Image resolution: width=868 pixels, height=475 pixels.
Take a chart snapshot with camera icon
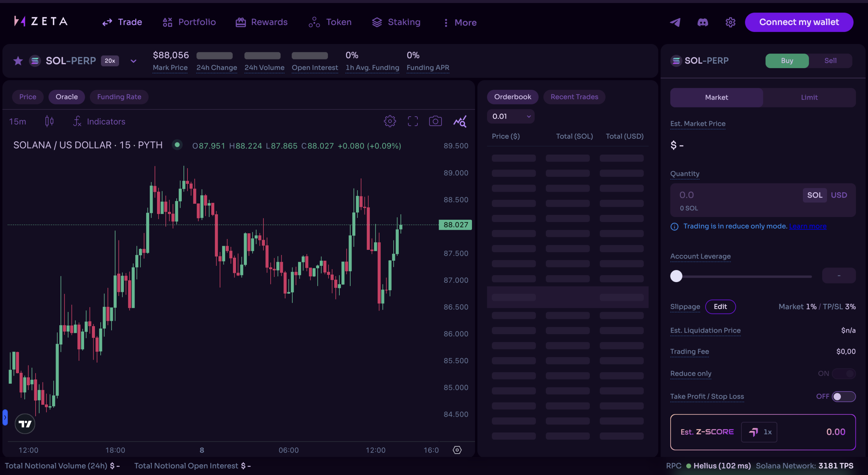pos(435,121)
